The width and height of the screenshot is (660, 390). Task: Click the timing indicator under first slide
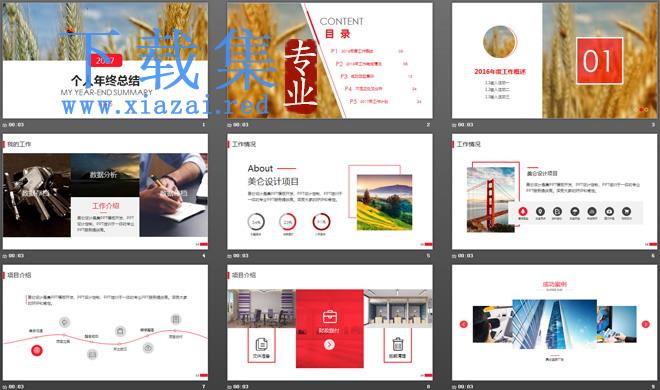point(13,125)
